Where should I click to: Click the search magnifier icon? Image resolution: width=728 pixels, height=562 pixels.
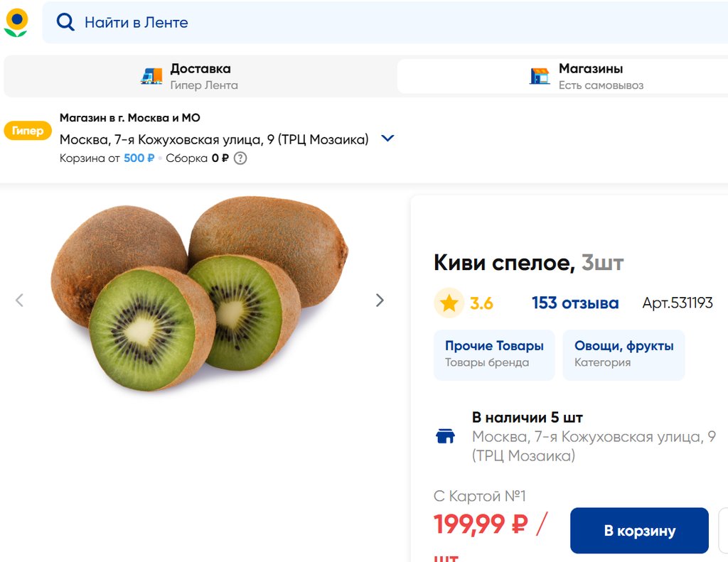click(x=65, y=23)
